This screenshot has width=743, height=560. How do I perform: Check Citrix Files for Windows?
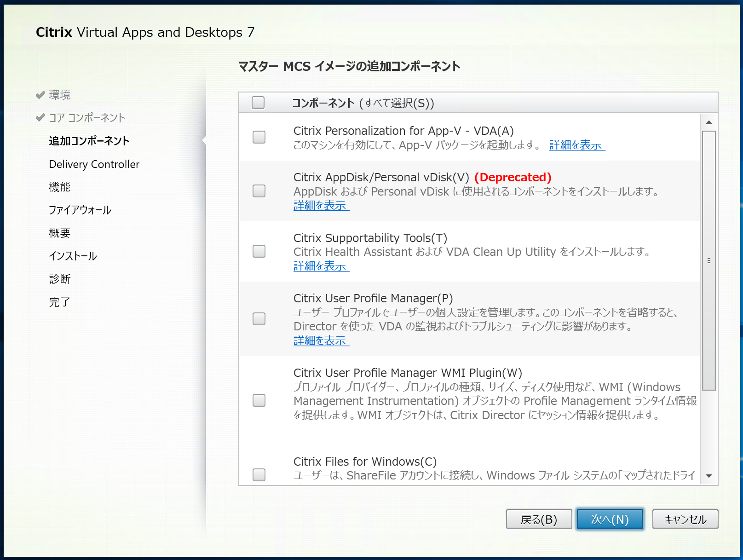tap(259, 475)
